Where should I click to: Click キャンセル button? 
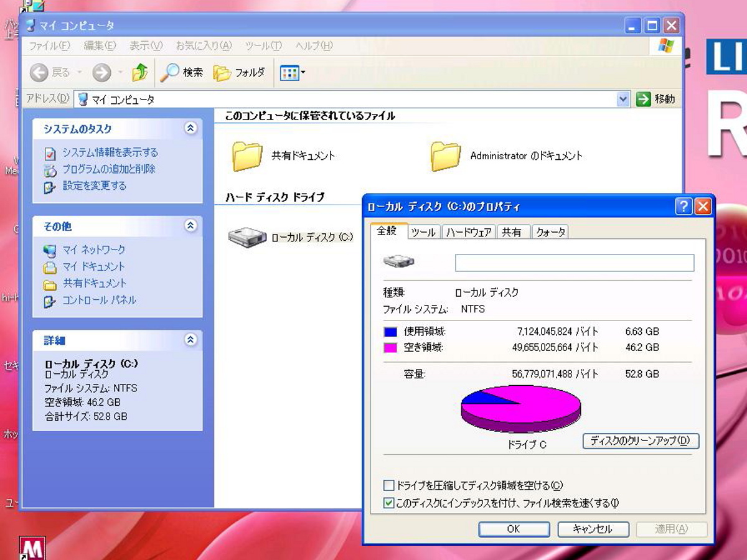click(x=592, y=529)
